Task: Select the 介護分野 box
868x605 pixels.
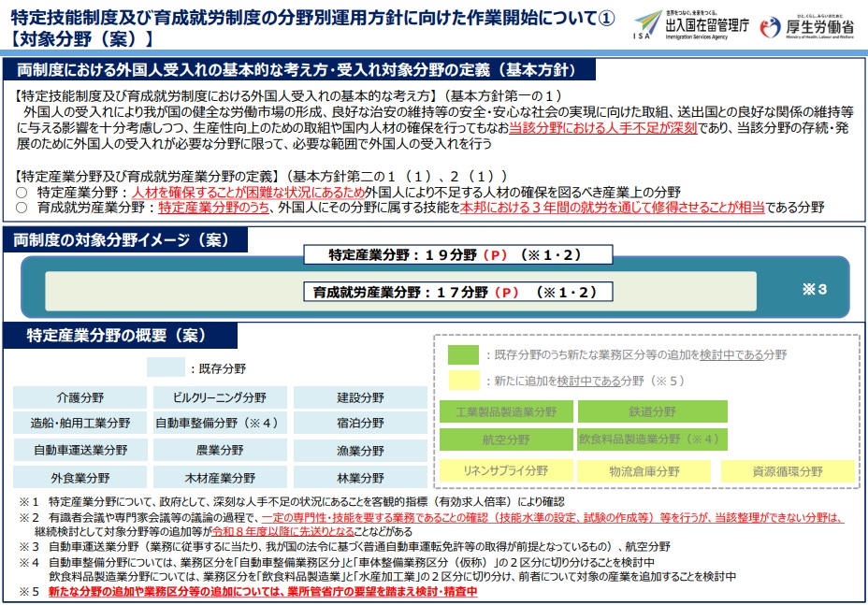Action: point(80,397)
